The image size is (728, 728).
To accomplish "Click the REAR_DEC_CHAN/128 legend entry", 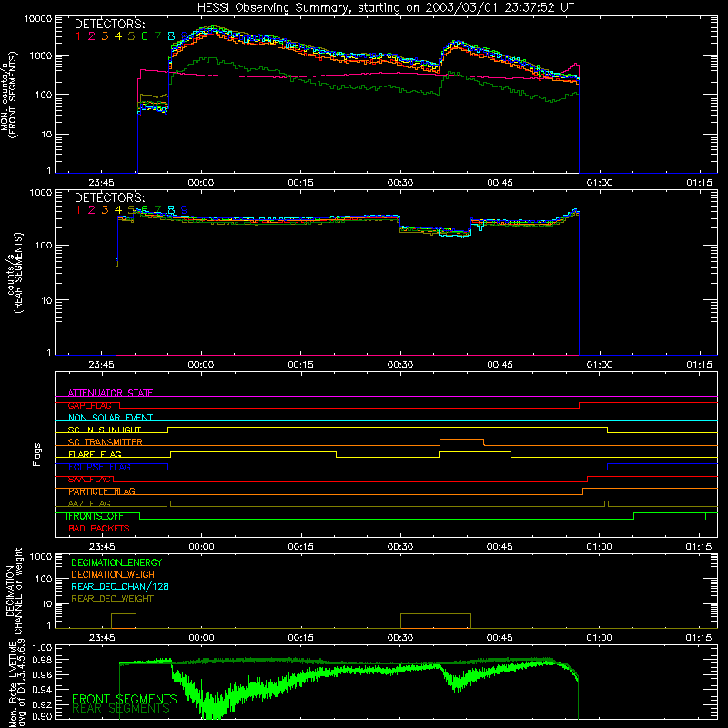I will 120,586.
